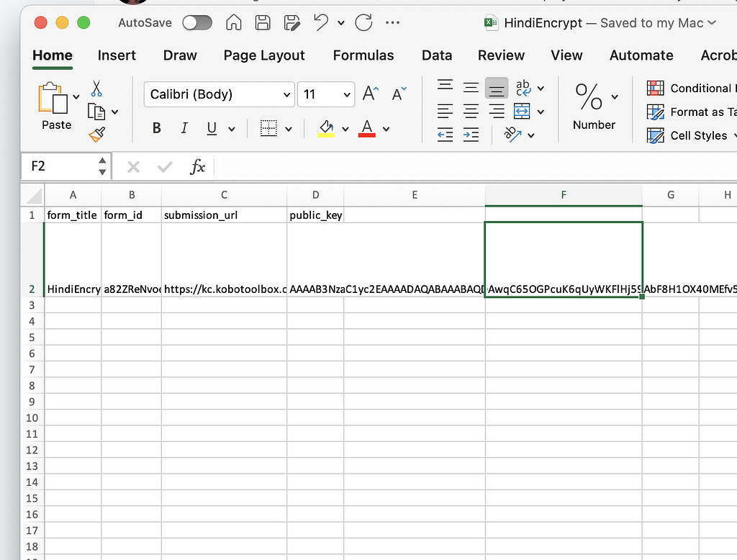The width and height of the screenshot is (737, 560).
Task: Open the font name dropdown
Action: pos(286,94)
